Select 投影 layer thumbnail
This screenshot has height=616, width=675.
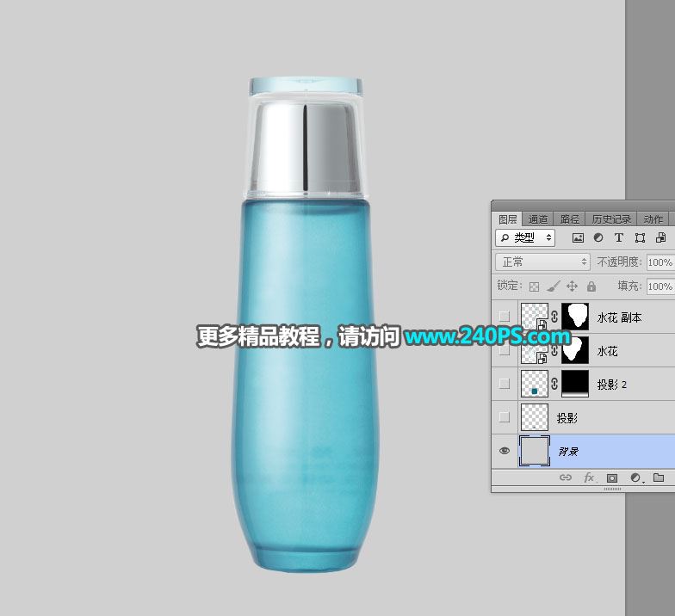tap(534, 416)
